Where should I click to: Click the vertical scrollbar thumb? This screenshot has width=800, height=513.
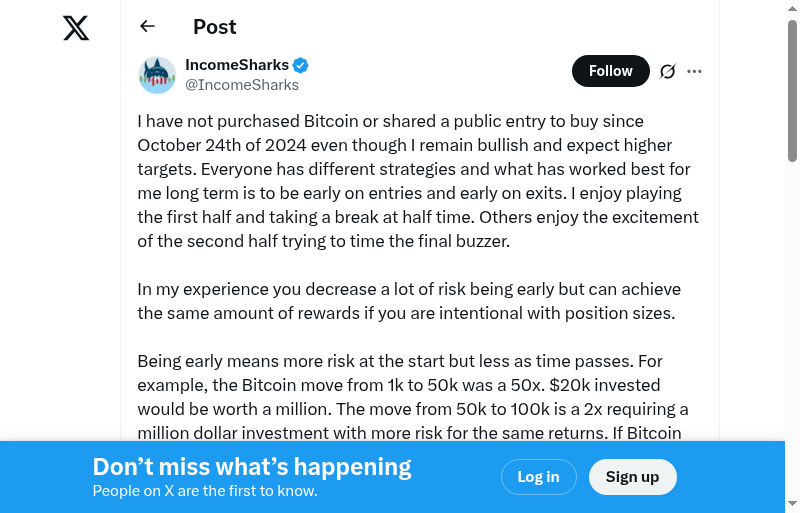pyautogui.click(x=792, y=90)
